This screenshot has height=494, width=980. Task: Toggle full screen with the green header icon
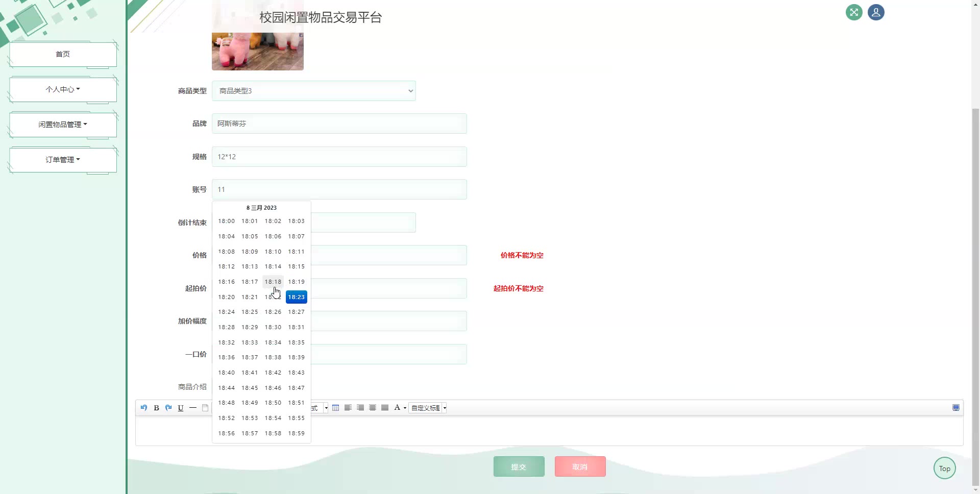854,12
